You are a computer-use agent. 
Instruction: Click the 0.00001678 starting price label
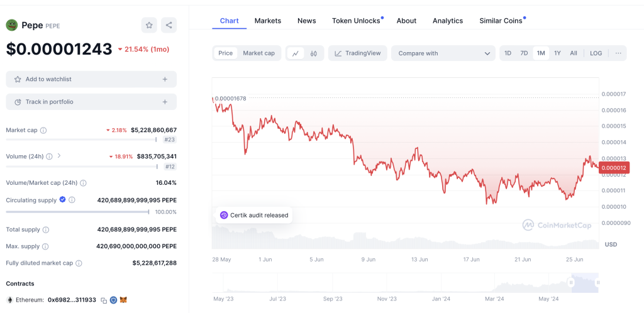[230, 99]
